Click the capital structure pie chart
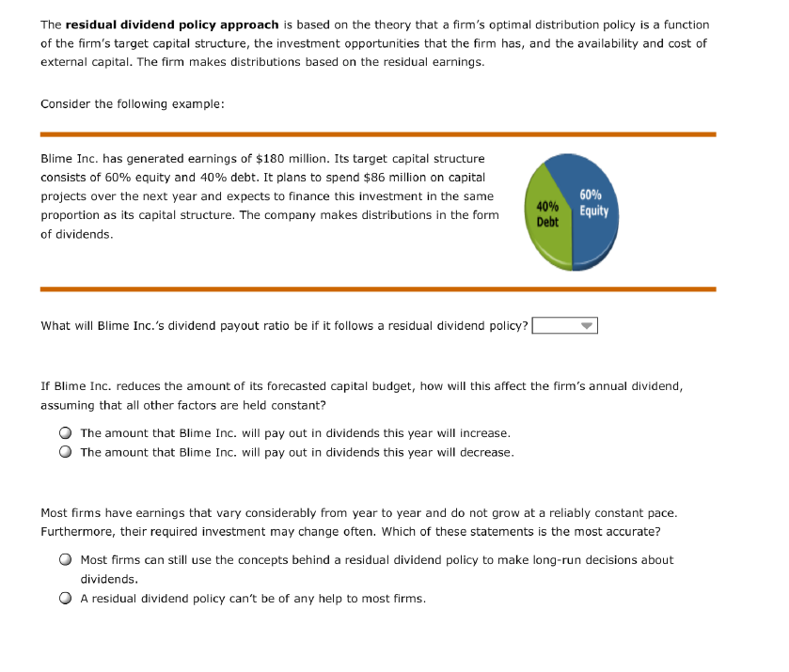The image size is (789, 672). click(x=570, y=211)
